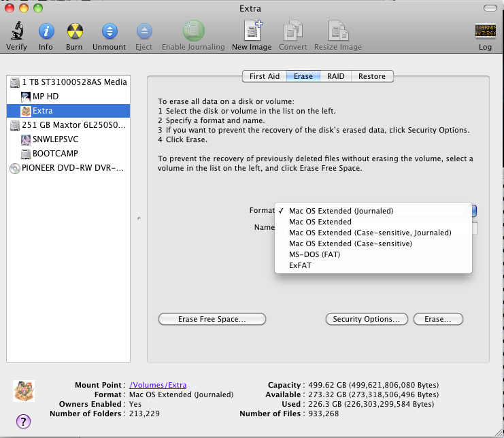Choose MS-DOS (FAT) format option
The image size is (504, 438).
click(x=373, y=254)
